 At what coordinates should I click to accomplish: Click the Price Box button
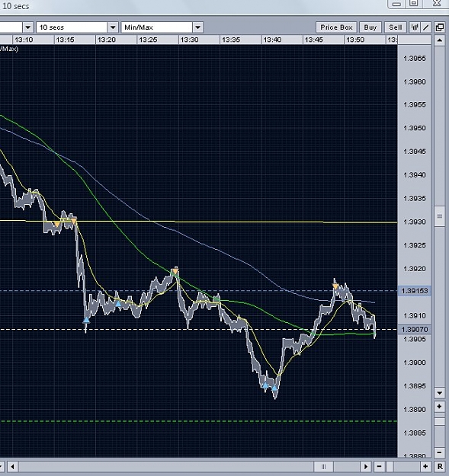[x=336, y=27]
